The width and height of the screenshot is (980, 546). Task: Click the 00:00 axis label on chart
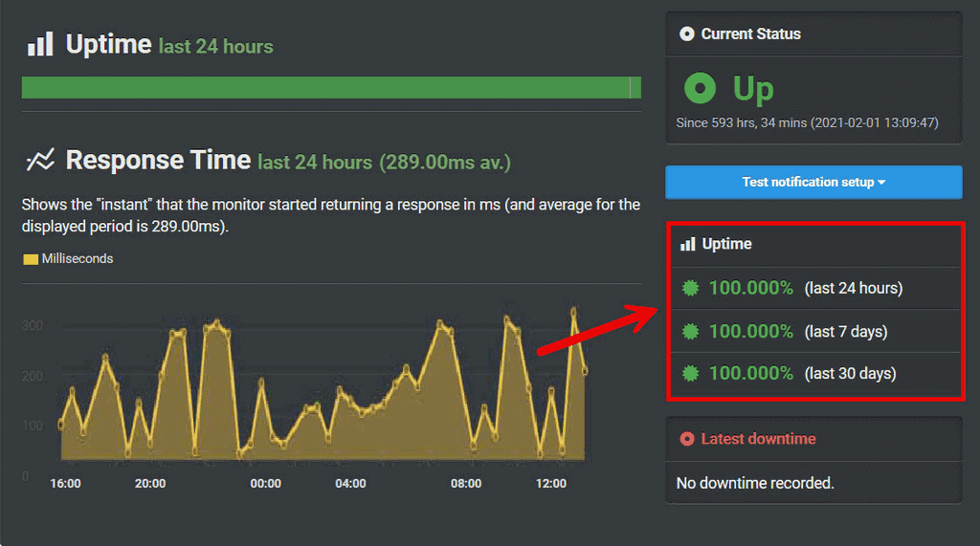click(x=266, y=484)
